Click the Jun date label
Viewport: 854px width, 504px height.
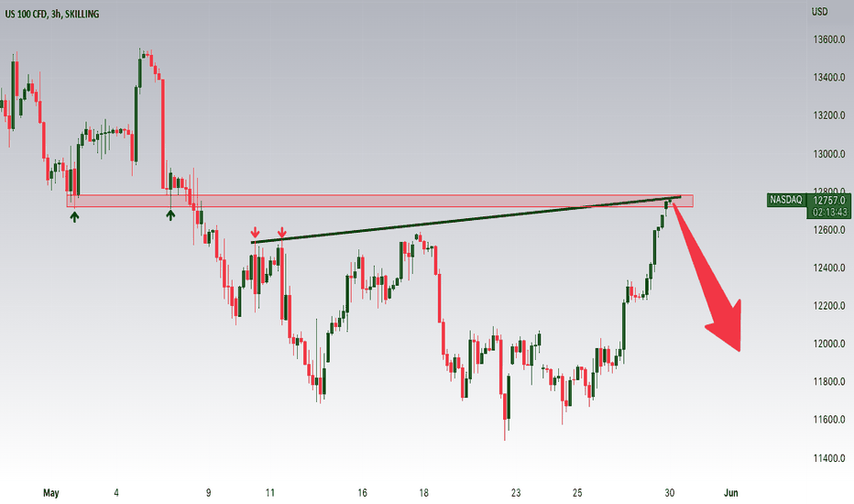click(x=731, y=493)
